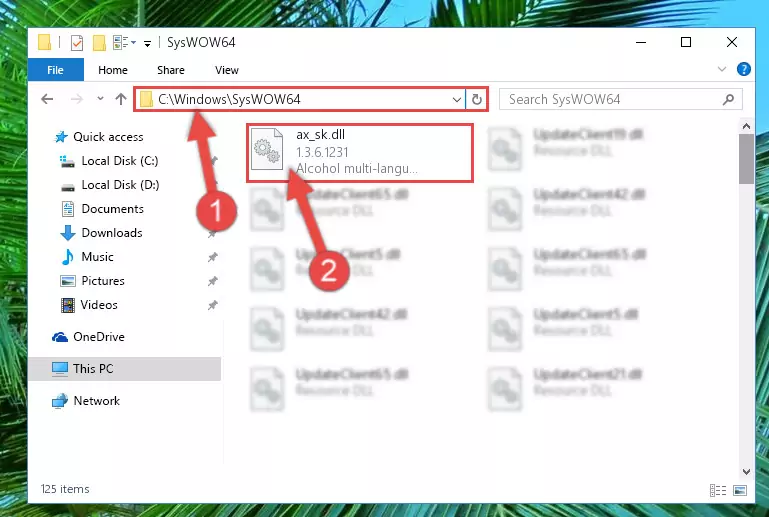Click the Quick access star icon
769x517 pixels.
[61, 137]
